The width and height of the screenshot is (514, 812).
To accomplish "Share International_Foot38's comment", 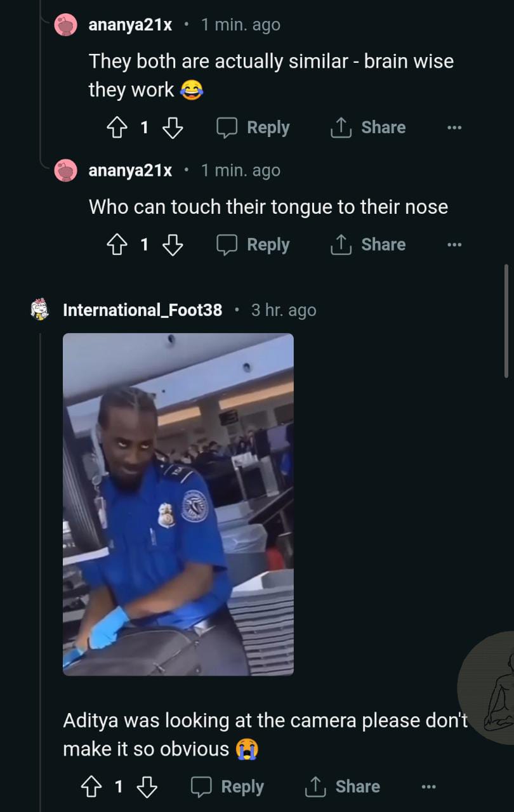I will point(342,787).
